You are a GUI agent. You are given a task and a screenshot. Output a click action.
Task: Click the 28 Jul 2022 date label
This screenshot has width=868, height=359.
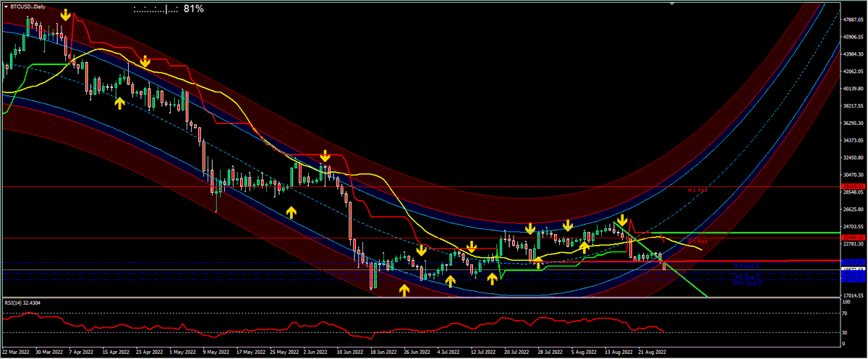click(x=549, y=353)
